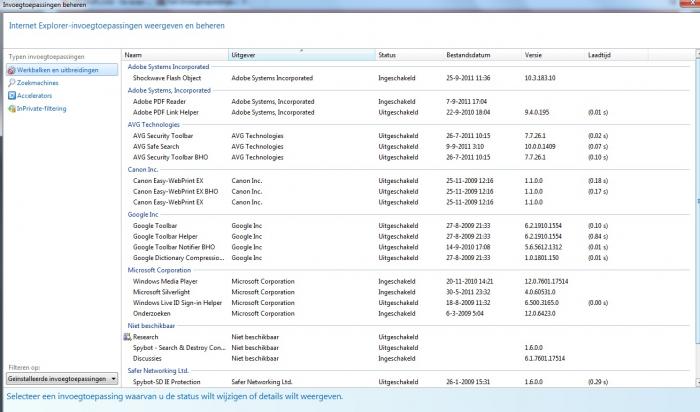Click the InPrivate-filtering sidebar icon

[12, 108]
